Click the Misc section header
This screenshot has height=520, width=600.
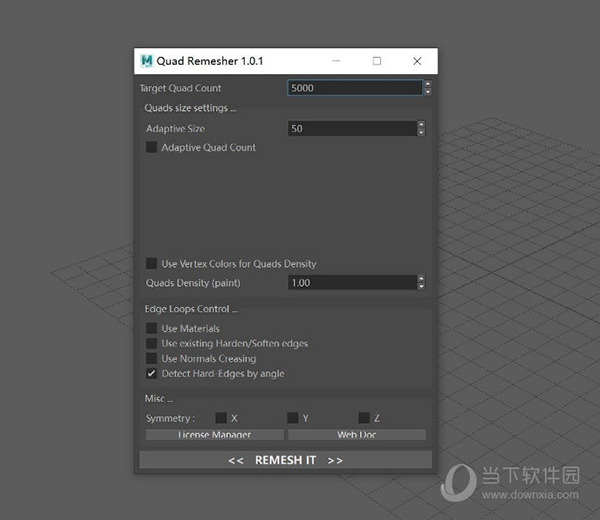coord(159,399)
